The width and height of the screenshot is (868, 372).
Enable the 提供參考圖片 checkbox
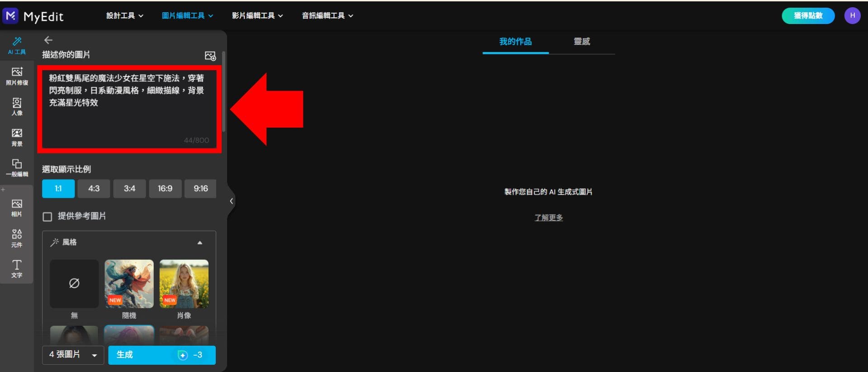tap(47, 217)
